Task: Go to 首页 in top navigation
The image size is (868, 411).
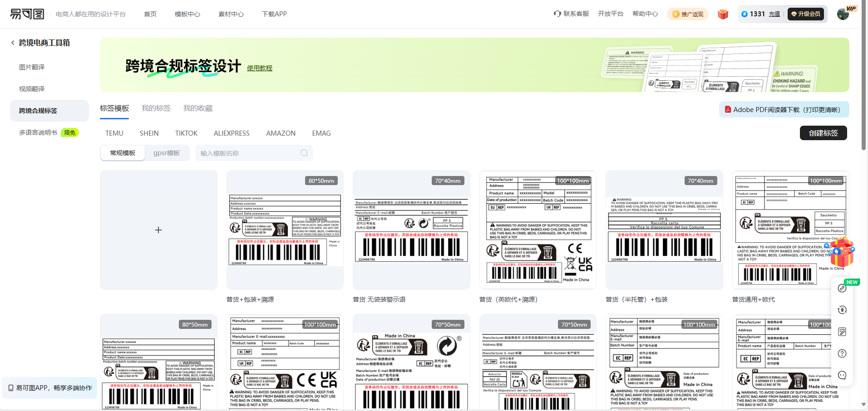Action: click(x=150, y=14)
